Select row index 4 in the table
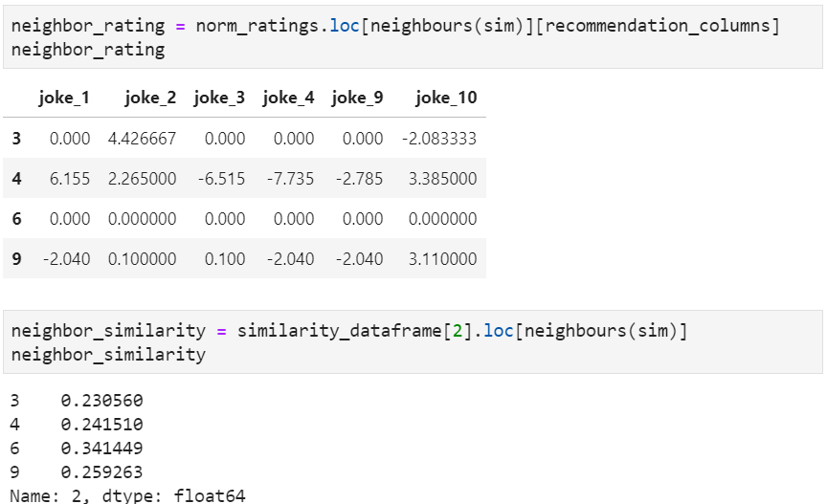The width and height of the screenshot is (827, 504). 17,179
